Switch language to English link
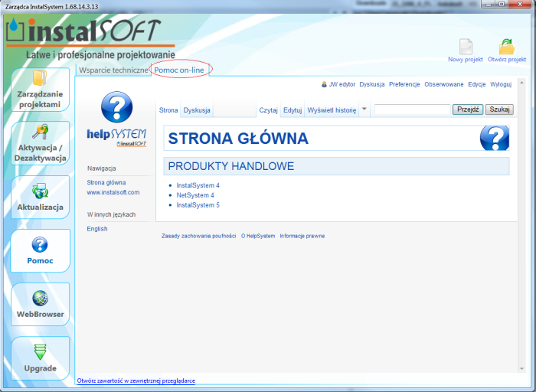This screenshot has width=536, height=392. (x=97, y=229)
